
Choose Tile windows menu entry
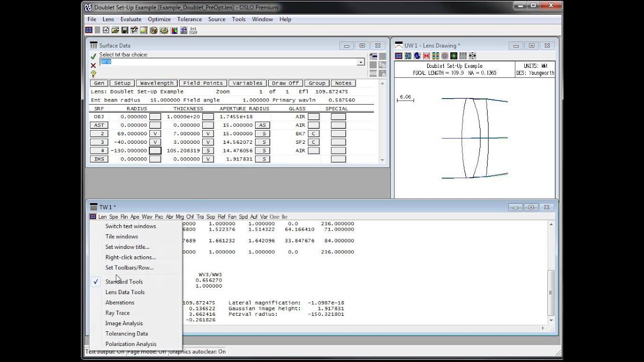coord(121,236)
